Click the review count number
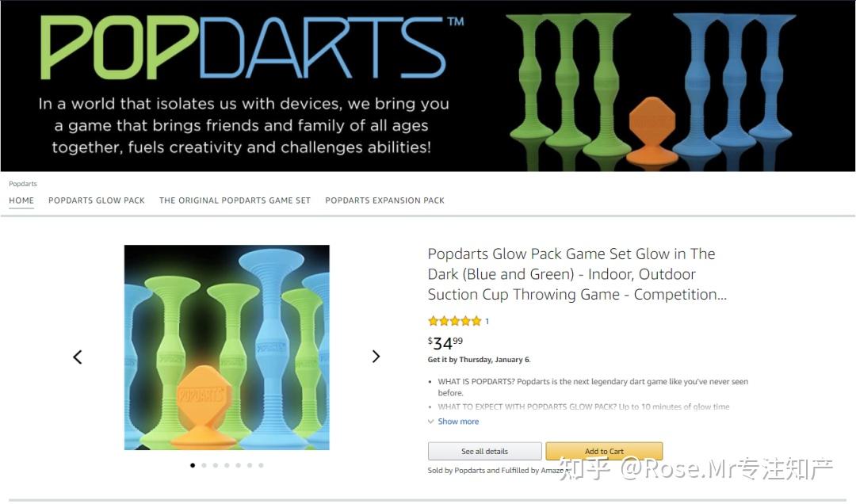Screen dimensions: 856x504 click(487, 321)
